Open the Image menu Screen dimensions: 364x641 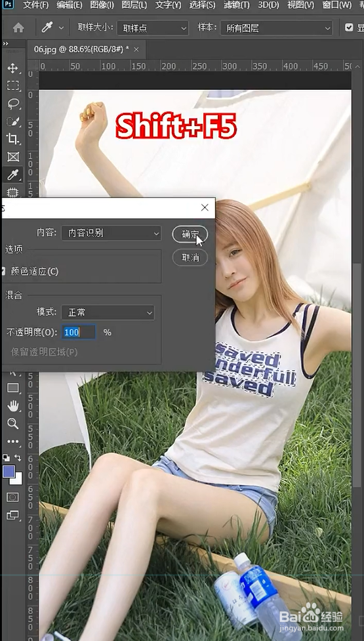tap(102, 5)
